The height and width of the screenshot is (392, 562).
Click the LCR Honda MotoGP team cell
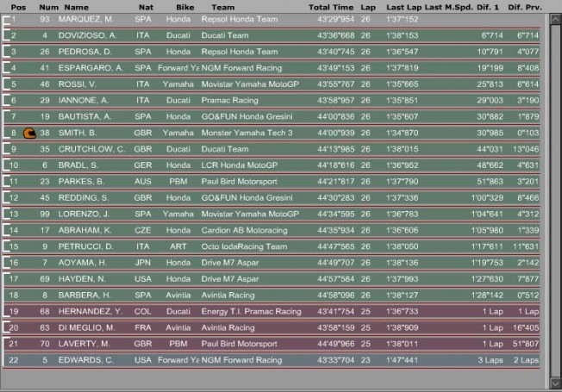tap(240, 165)
